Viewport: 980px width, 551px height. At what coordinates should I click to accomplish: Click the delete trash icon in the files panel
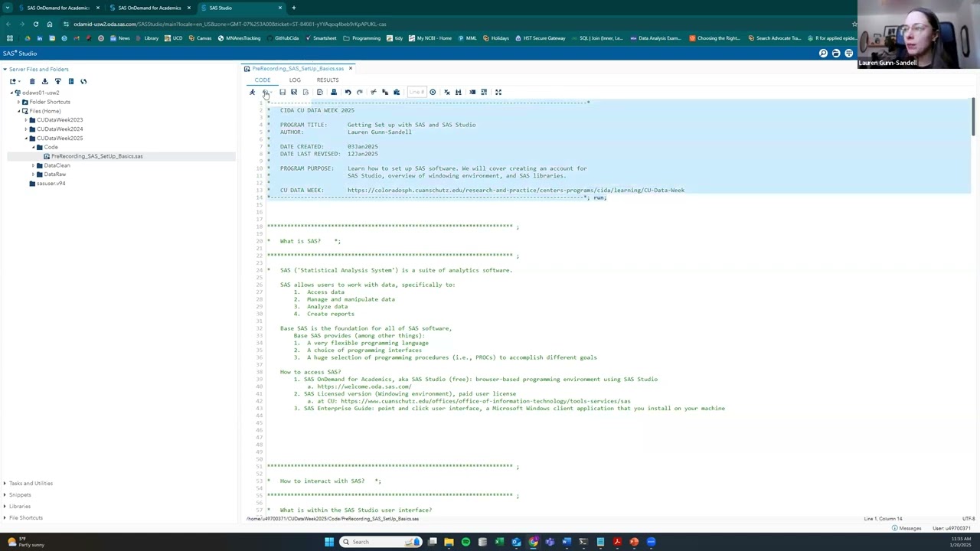tap(32, 81)
